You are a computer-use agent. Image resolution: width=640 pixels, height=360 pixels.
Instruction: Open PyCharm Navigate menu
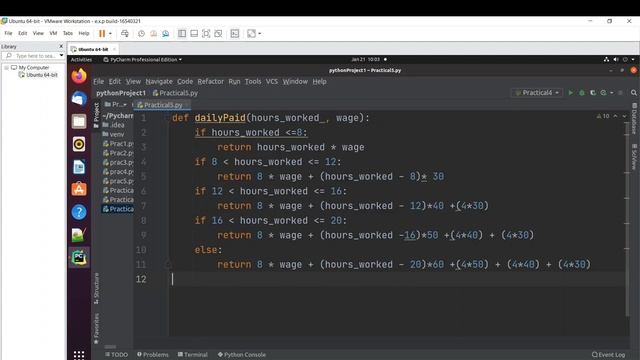click(159, 82)
